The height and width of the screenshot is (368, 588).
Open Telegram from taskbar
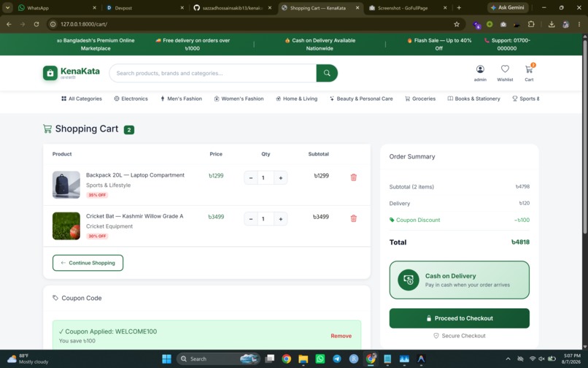tap(337, 359)
